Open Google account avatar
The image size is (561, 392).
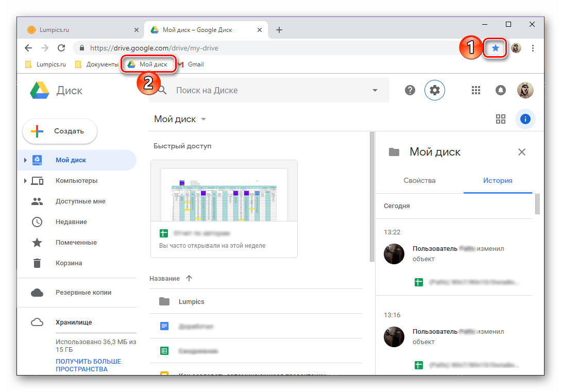pyautogui.click(x=525, y=90)
